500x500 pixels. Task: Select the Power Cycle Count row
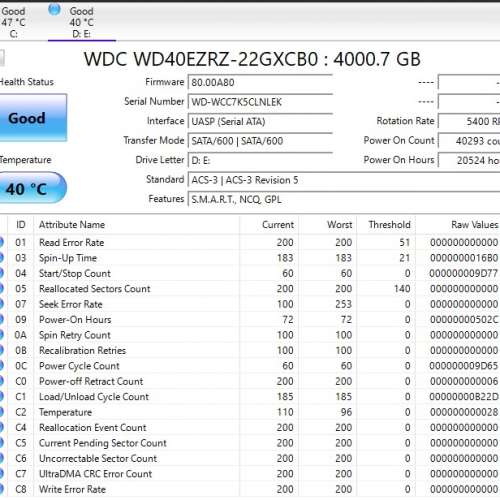pyautogui.click(x=250, y=366)
